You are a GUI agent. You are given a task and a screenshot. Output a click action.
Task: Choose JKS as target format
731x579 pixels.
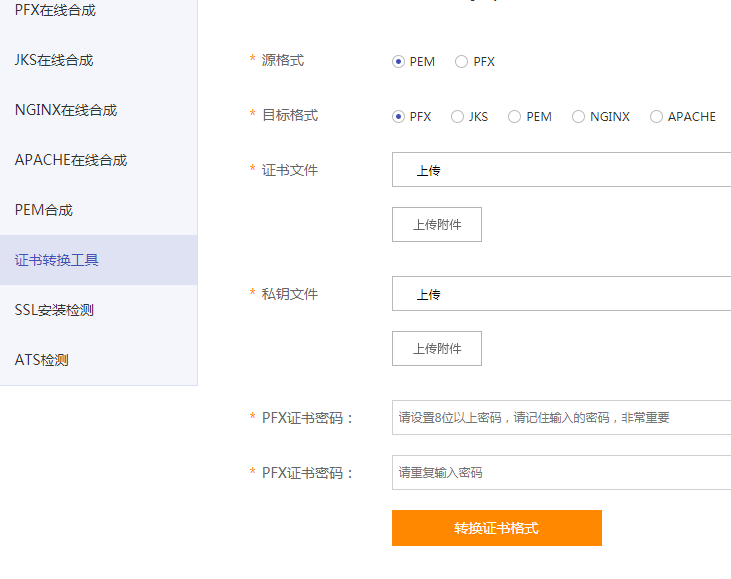(457, 117)
